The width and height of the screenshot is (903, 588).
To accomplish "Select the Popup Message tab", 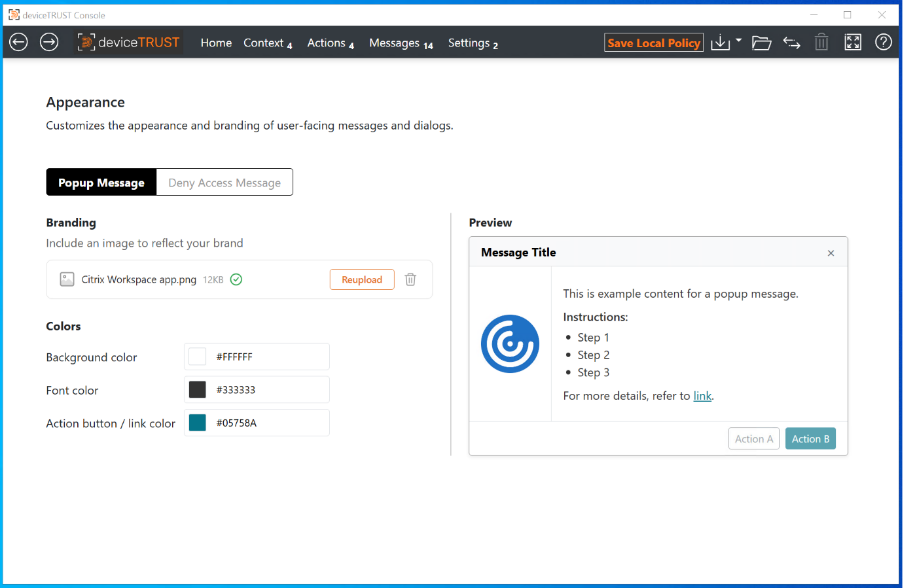I will coord(101,183).
